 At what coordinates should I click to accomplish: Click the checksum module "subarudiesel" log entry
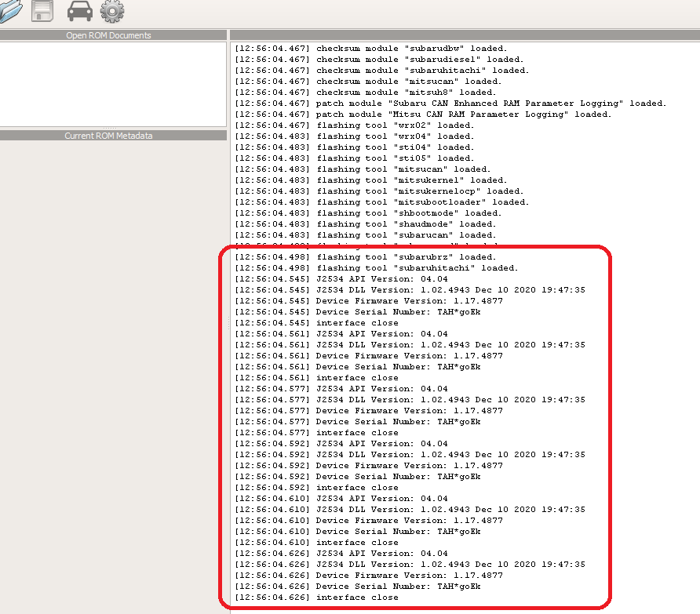coord(379,60)
